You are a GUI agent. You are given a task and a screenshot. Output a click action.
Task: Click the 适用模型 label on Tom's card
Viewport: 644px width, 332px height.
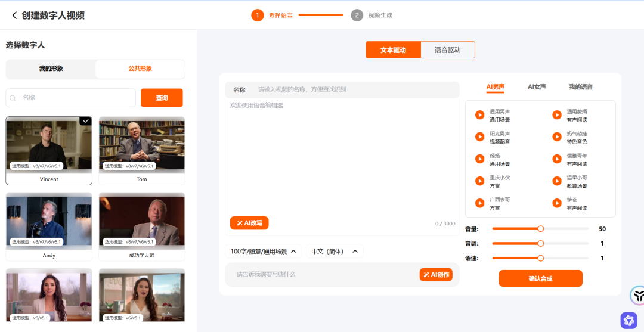coord(129,166)
